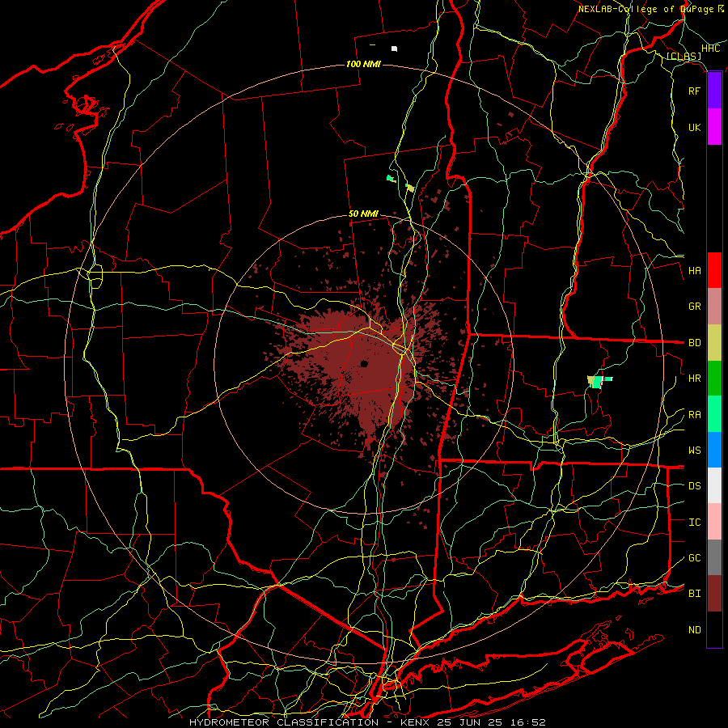The height and width of the screenshot is (728, 728).
Task: Click the BD yellow legend swatch
Action: (714, 343)
